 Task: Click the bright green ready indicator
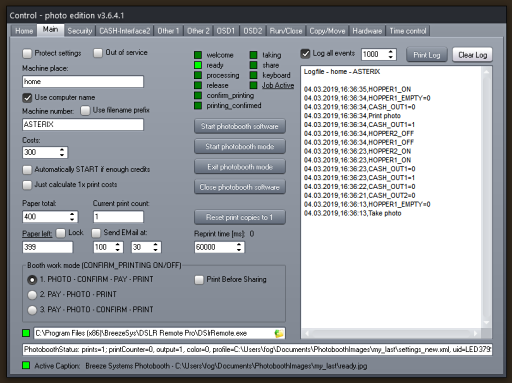click(x=198, y=65)
